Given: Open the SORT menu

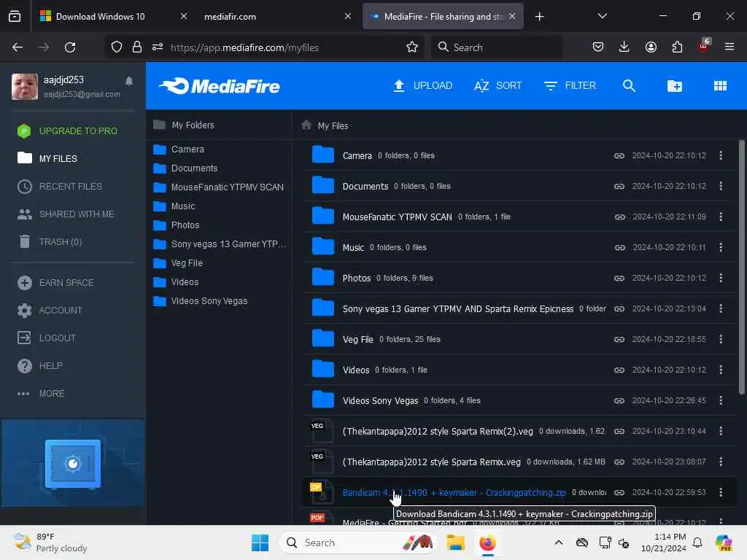Looking at the screenshot, I should [x=498, y=86].
